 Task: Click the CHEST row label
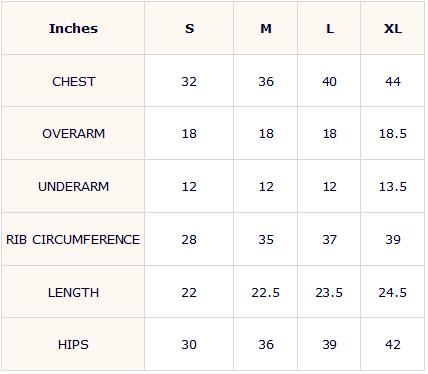(74, 81)
